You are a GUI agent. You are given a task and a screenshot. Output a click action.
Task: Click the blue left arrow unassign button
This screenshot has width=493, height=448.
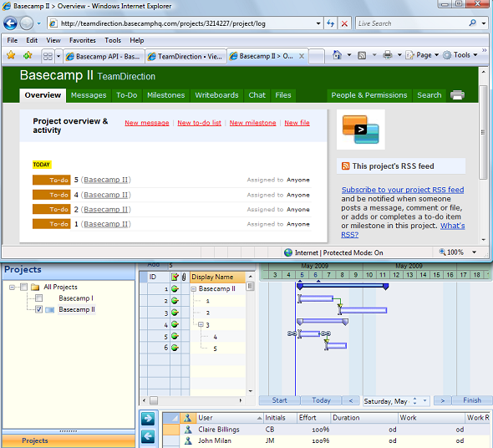(x=148, y=436)
